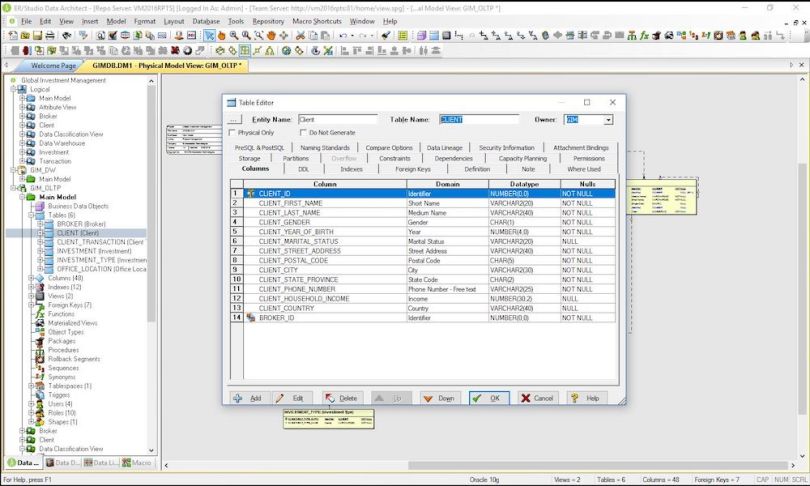Click the Save diskette toolbar icon
This screenshot has width=810, height=486.
pyautogui.click(x=37, y=35)
